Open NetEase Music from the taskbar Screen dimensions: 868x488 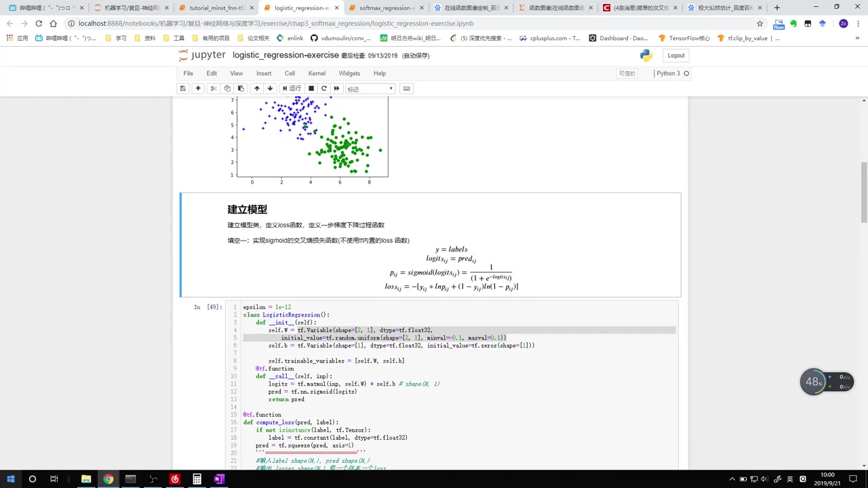pyautogui.click(x=174, y=479)
